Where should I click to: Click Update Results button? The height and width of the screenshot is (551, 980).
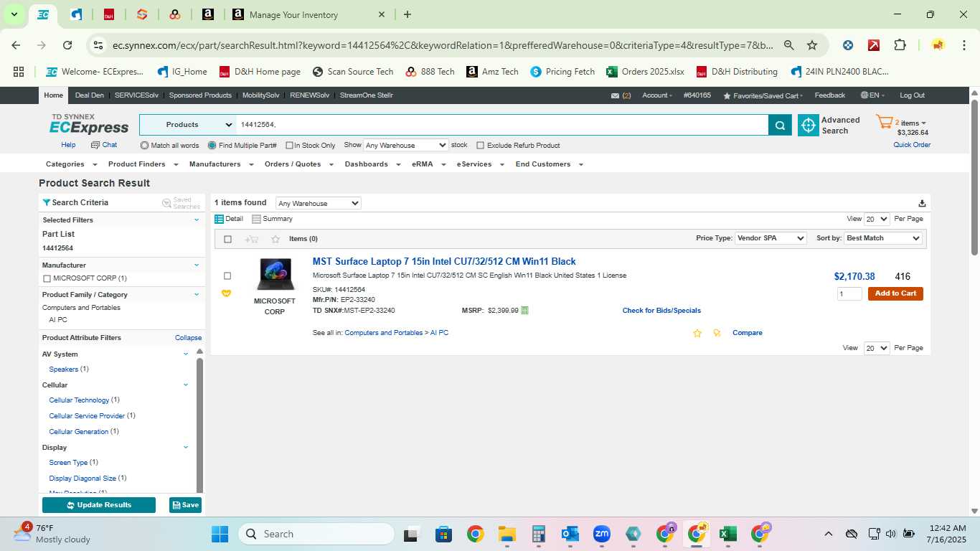point(99,505)
